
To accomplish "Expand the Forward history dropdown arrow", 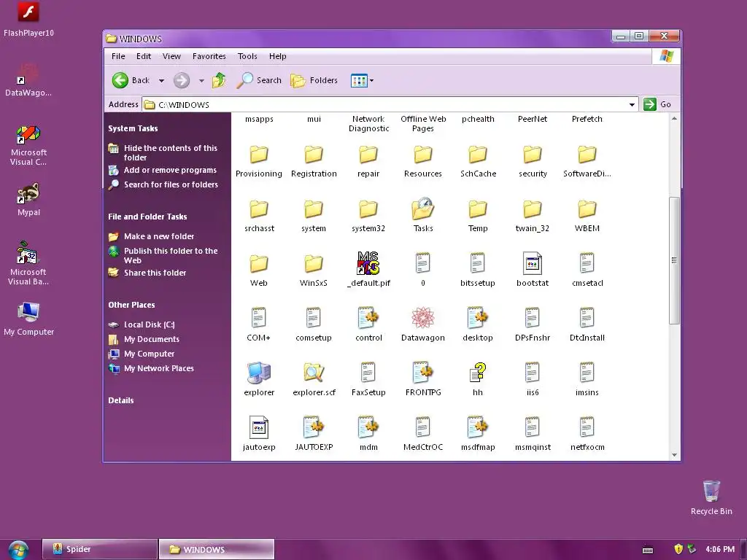I will (x=201, y=81).
